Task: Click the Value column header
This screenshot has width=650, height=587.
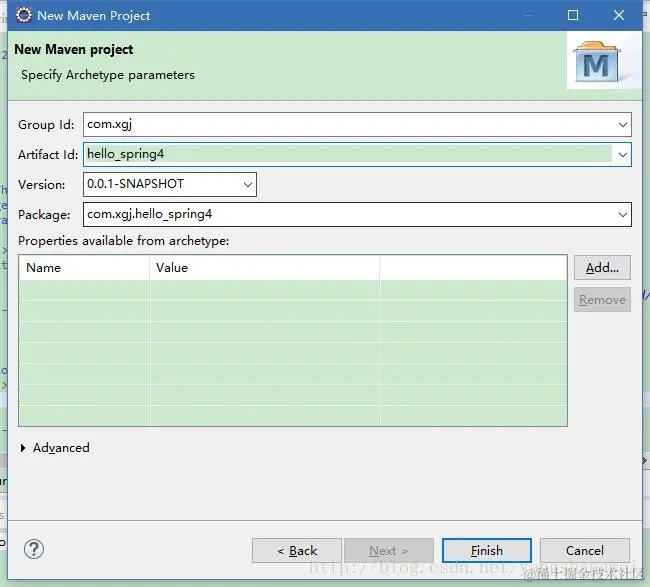Action: (x=264, y=268)
